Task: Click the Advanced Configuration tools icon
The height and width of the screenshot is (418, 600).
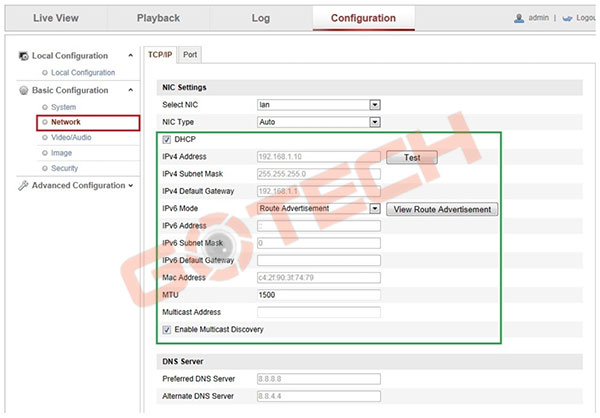Action: point(25,186)
